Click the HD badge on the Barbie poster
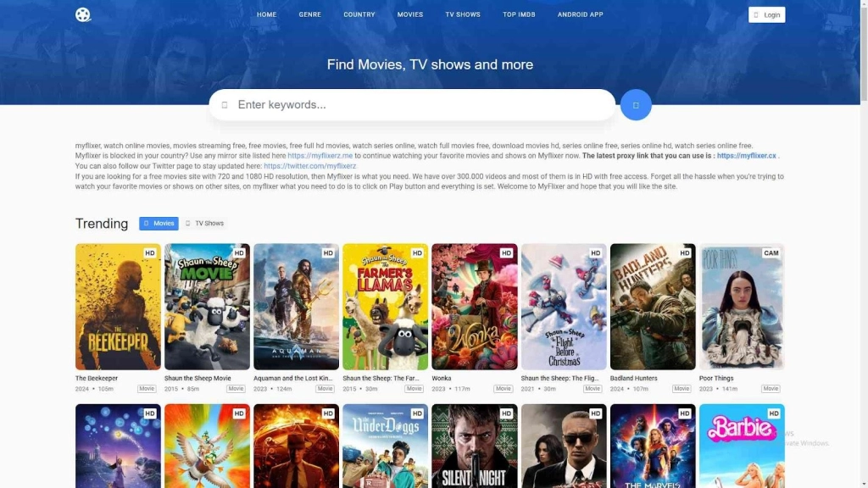Image resolution: width=868 pixels, height=488 pixels. tap(774, 413)
